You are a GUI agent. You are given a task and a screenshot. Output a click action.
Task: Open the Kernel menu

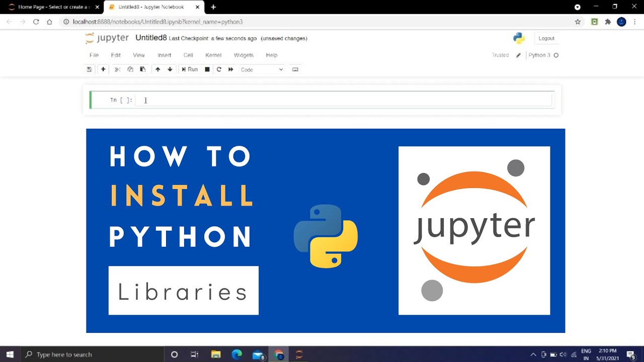[213, 55]
